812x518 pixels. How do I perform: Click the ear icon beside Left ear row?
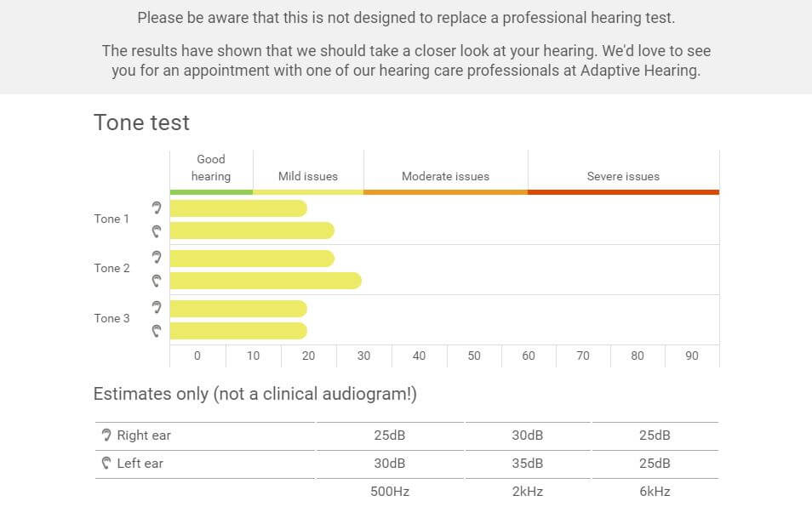click(x=106, y=464)
